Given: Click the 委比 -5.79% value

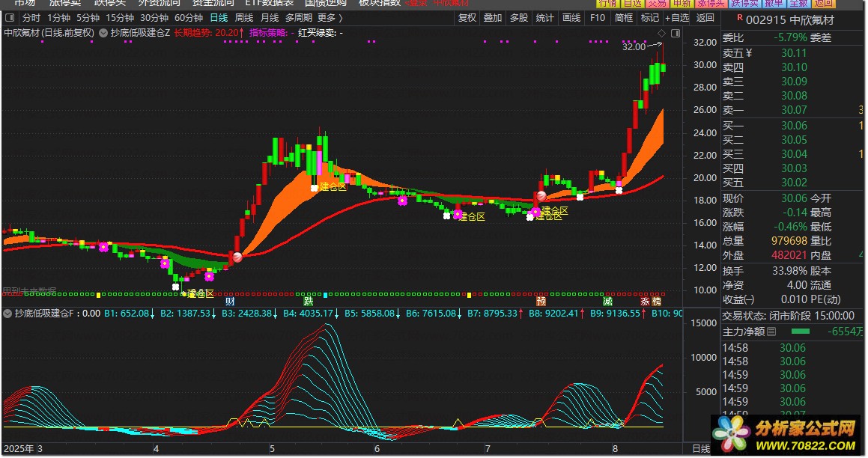Looking at the screenshot, I should pos(790,37).
